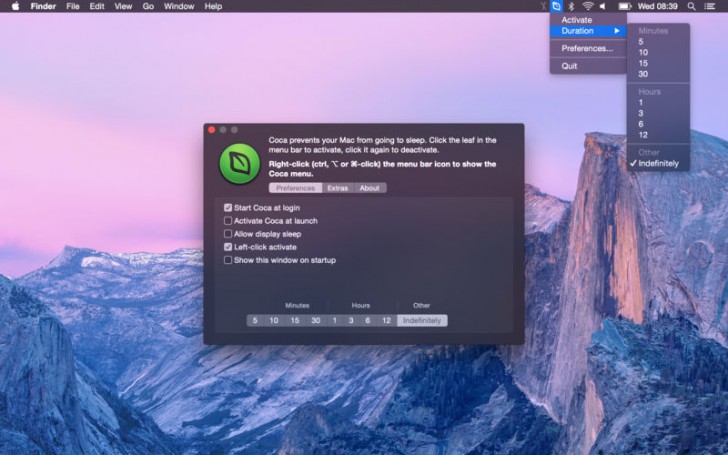The image size is (728, 455).
Task: Open Spotlight search magnifier
Action: pos(691,6)
